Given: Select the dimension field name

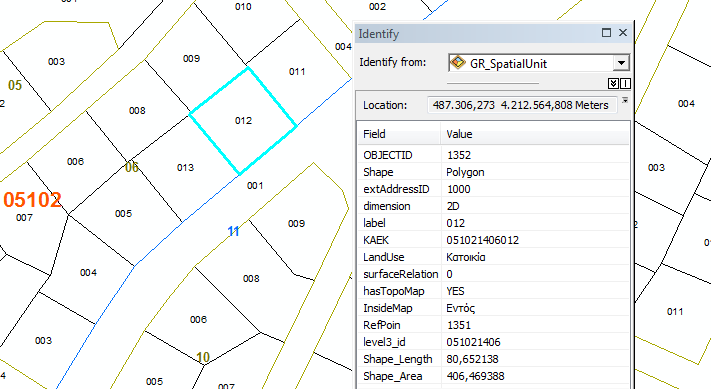Looking at the screenshot, I should [387, 206].
